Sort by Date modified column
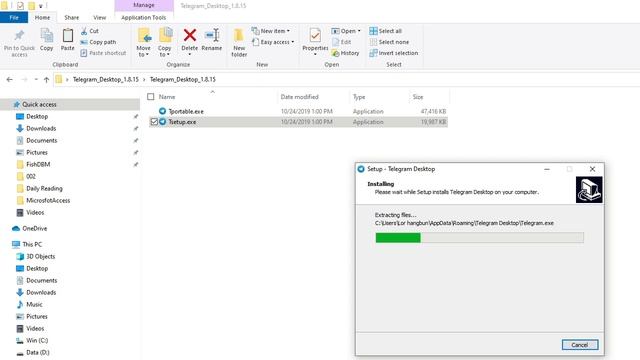The width and height of the screenshot is (640, 360). 300,97
